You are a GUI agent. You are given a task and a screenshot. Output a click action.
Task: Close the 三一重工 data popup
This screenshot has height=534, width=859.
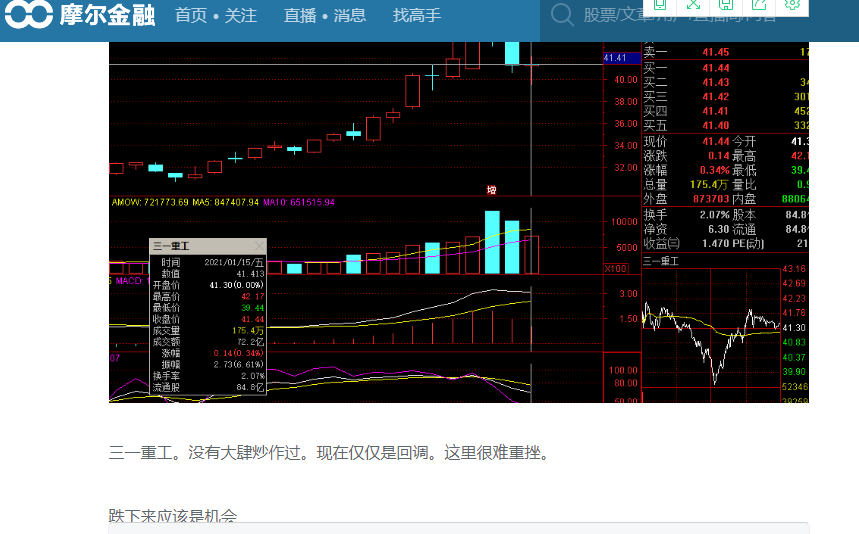[259, 246]
